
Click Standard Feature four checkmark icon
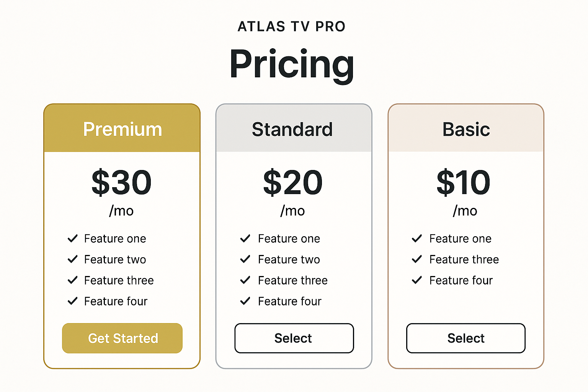point(245,301)
